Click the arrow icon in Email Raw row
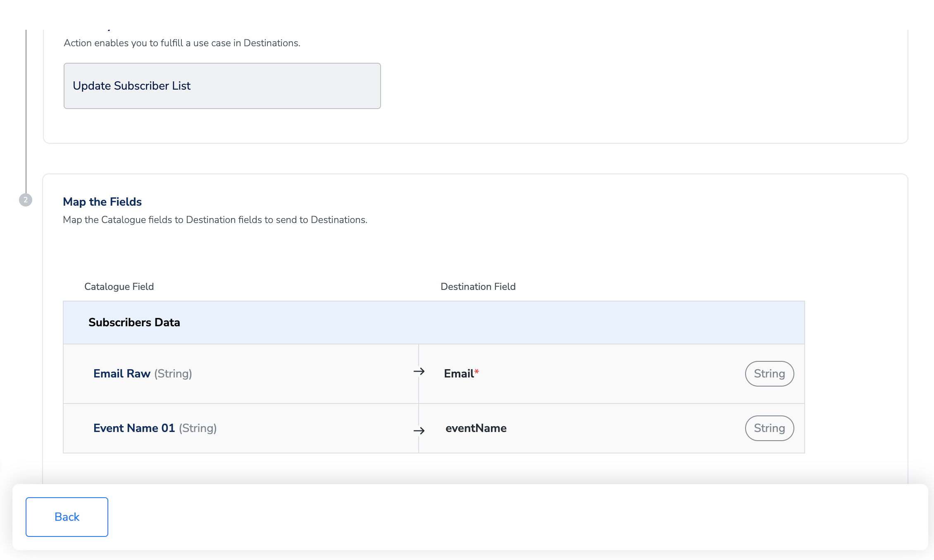This screenshot has width=934, height=560. 419,371
